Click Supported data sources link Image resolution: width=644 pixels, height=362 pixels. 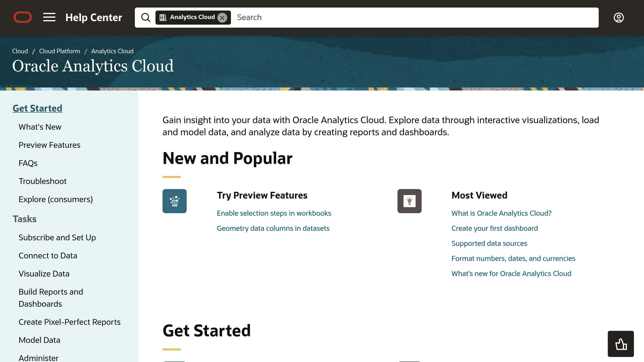point(489,244)
